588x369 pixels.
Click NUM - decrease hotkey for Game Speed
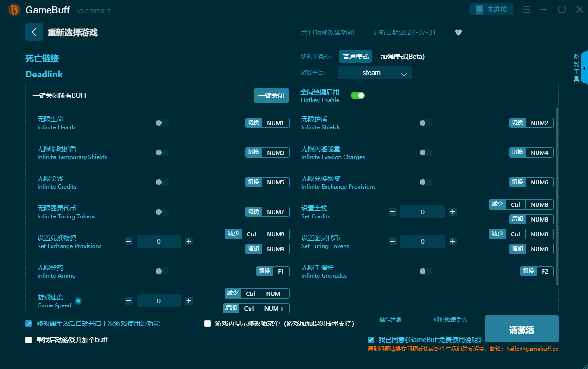pos(275,293)
